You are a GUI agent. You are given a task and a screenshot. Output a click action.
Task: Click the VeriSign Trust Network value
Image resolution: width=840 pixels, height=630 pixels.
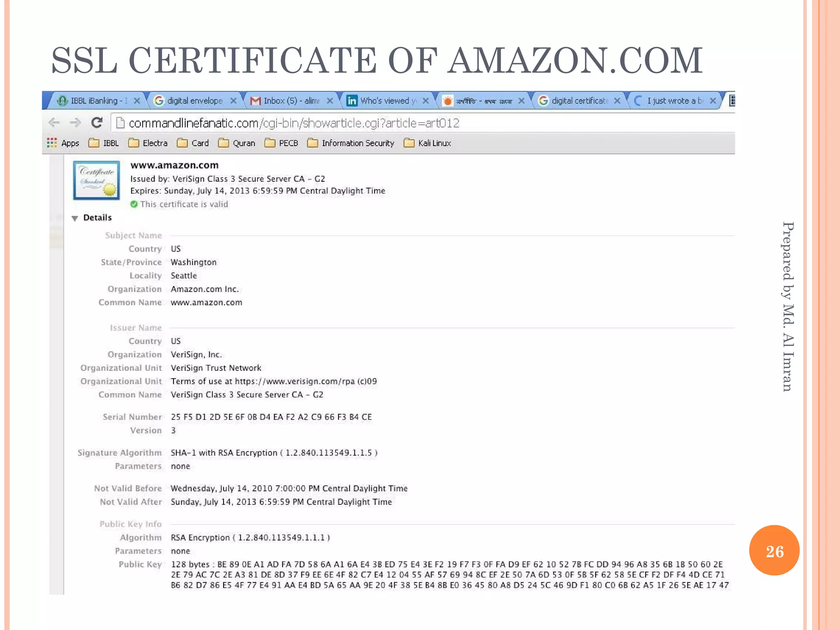click(216, 368)
